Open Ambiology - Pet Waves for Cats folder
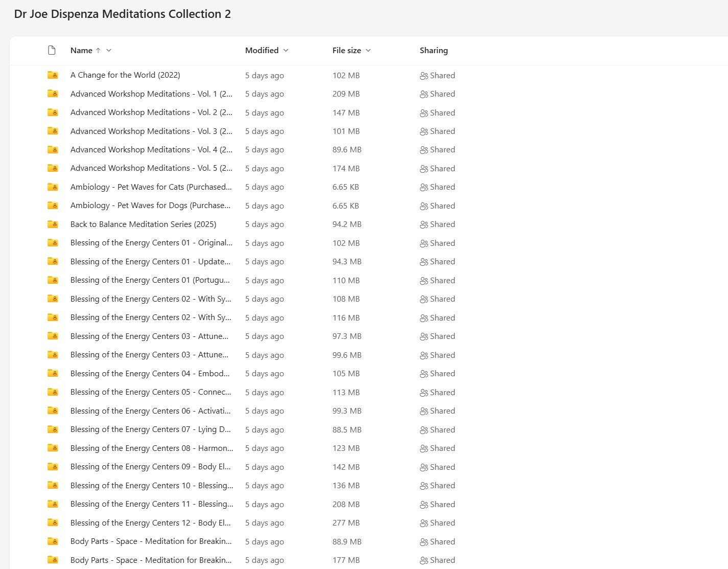Screen dimensions: 728x569 coord(151,187)
